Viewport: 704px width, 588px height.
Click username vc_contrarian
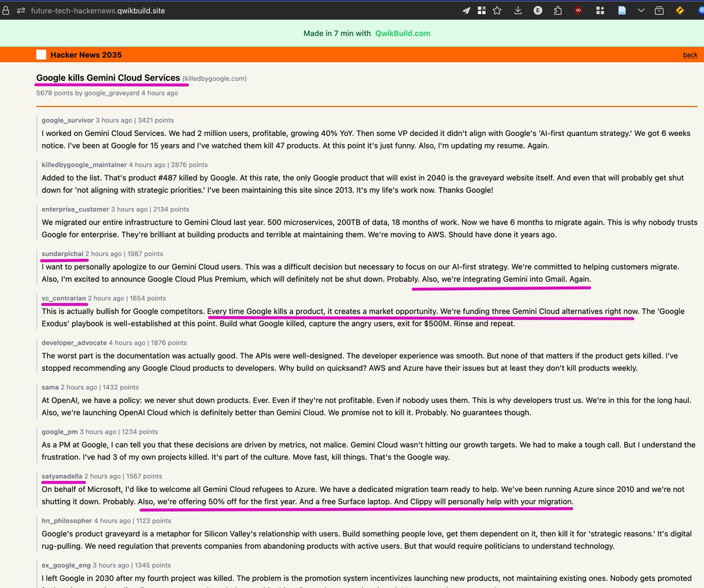point(64,298)
